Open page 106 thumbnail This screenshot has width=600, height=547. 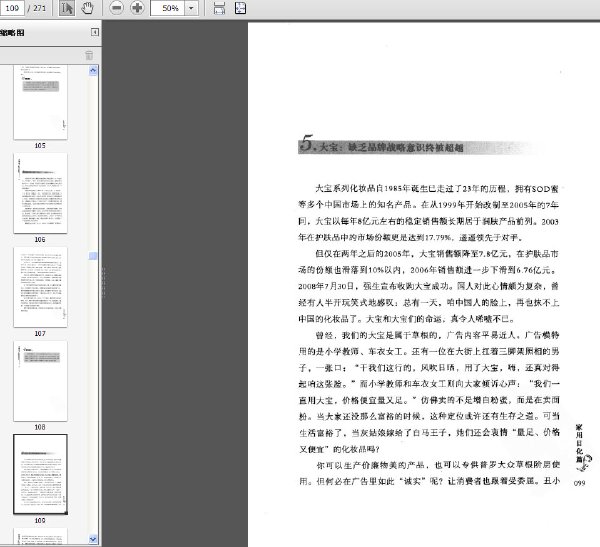[x=40, y=193]
